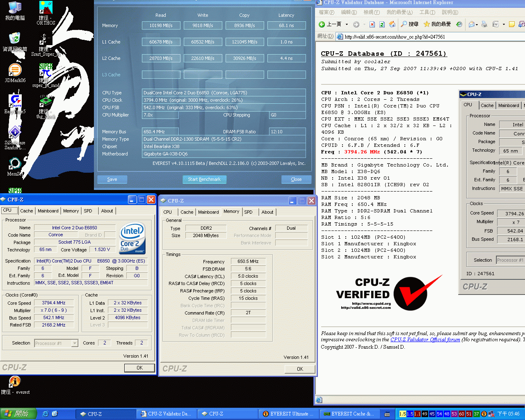Switch to SPD tab in left CPU-Z window

click(88, 211)
